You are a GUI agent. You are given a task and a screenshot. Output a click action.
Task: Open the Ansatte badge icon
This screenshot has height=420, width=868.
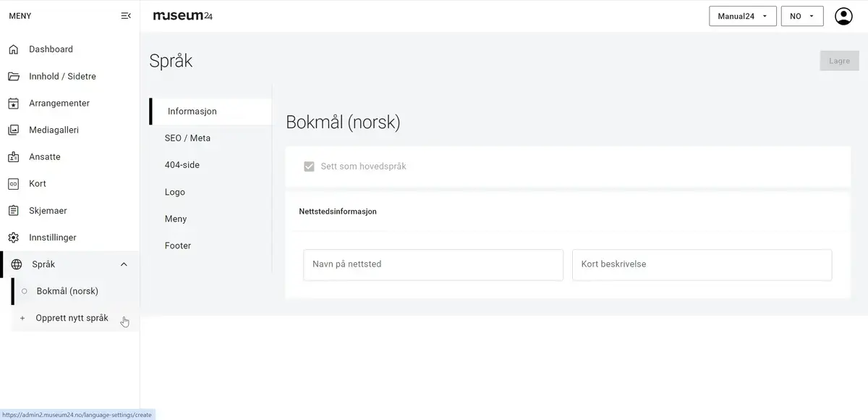pyautogui.click(x=13, y=157)
